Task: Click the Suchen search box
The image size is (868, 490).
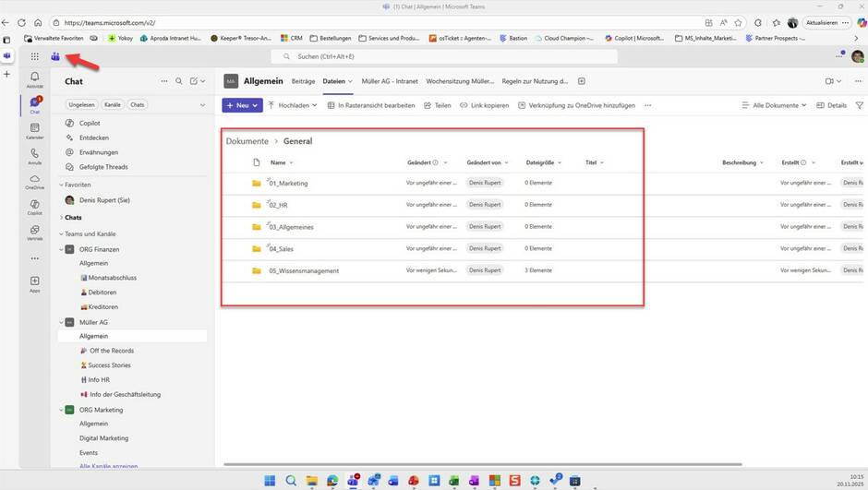Action: pyautogui.click(x=444, y=56)
